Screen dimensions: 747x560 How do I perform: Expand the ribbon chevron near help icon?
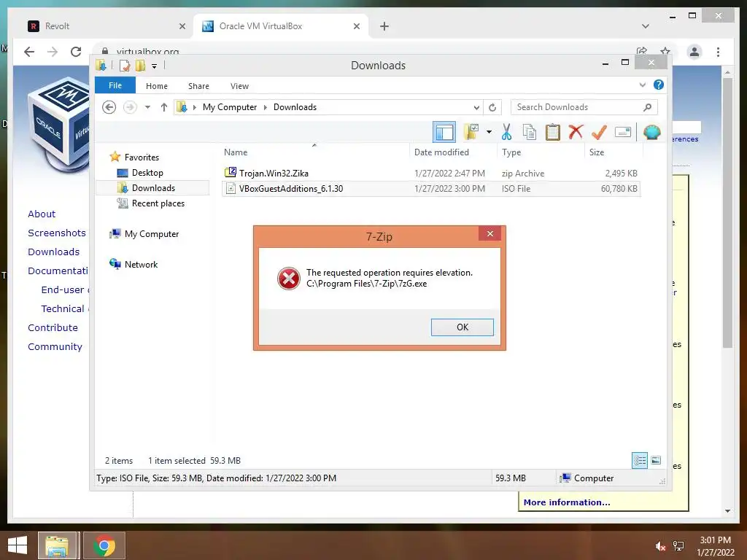(x=642, y=85)
